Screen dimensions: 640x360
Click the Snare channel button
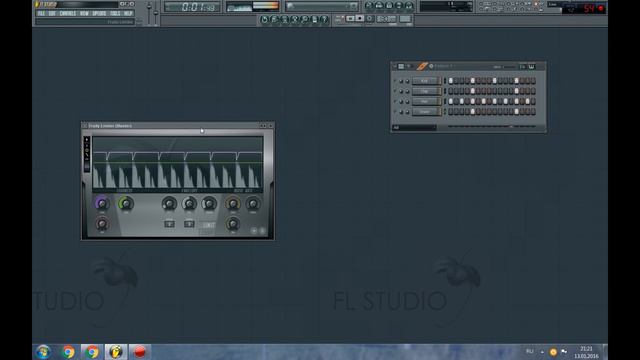(x=427, y=112)
